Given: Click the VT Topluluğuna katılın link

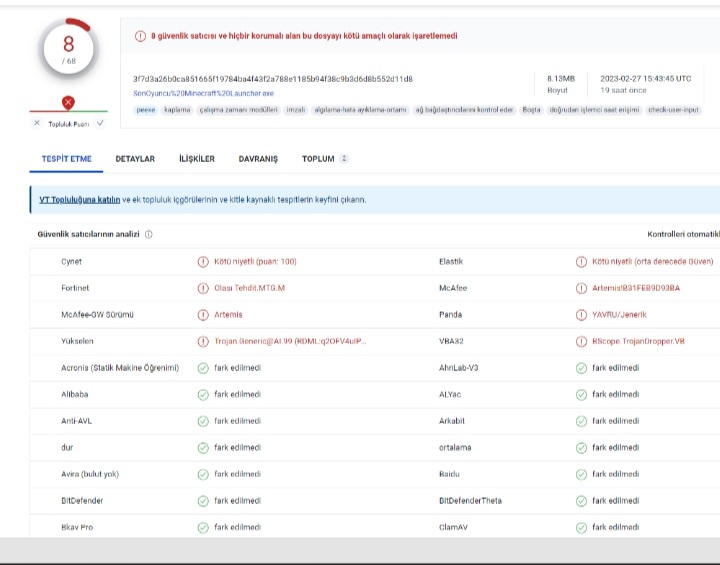Looking at the screenshot, I should point(79,200).
